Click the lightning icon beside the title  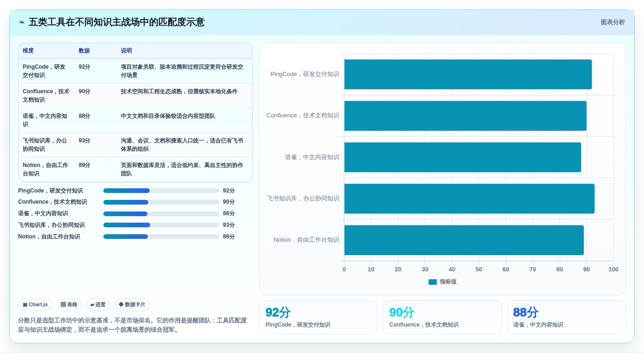pos(22,22)
